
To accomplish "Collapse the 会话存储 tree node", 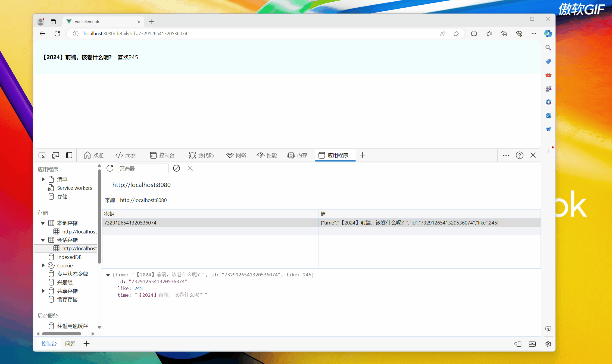I will 43,240.
